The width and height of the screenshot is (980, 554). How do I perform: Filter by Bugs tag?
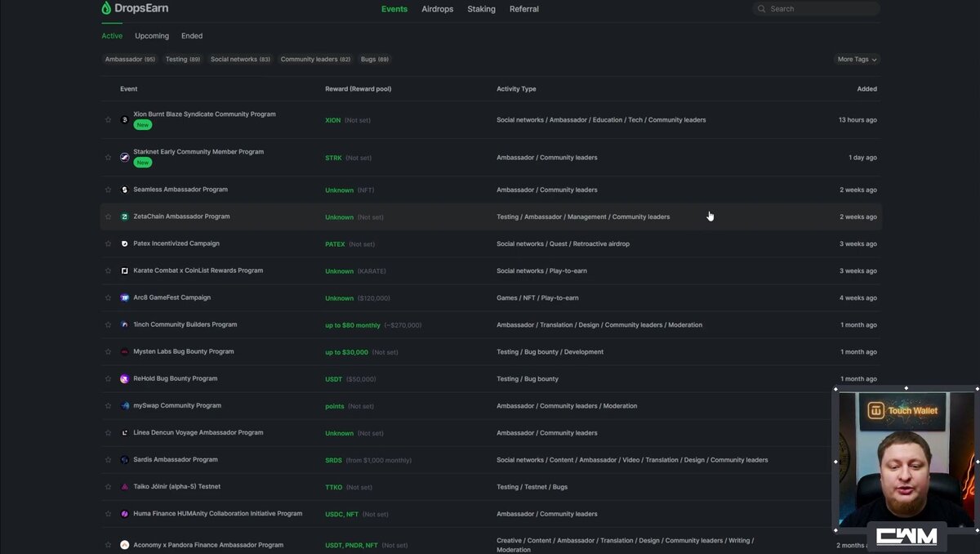tap(375, 59)
